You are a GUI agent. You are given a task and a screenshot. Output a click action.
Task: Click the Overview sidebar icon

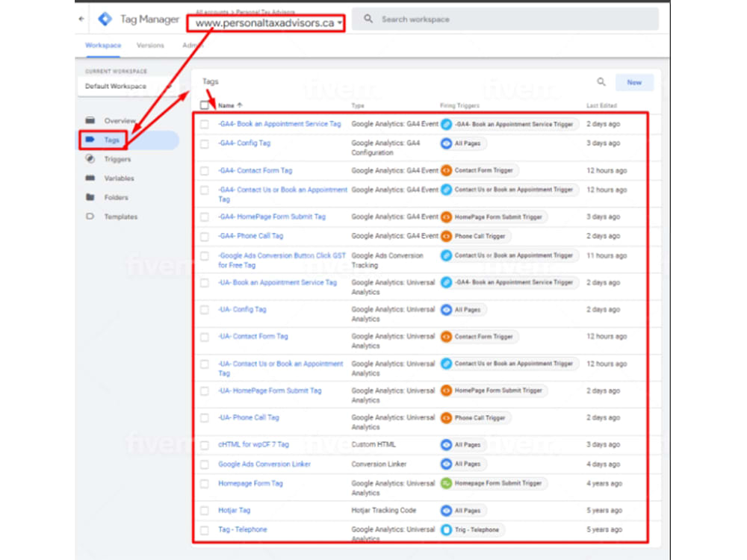(90, 120)
